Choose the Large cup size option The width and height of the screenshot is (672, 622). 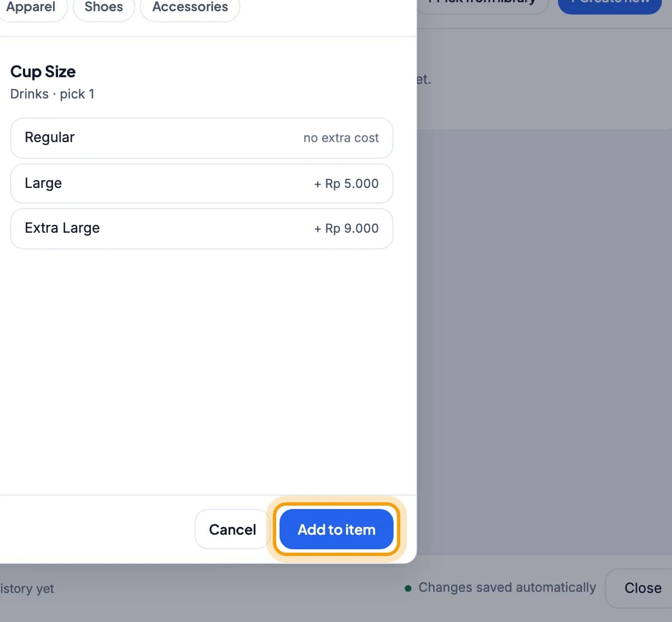(x=202, y=183)
